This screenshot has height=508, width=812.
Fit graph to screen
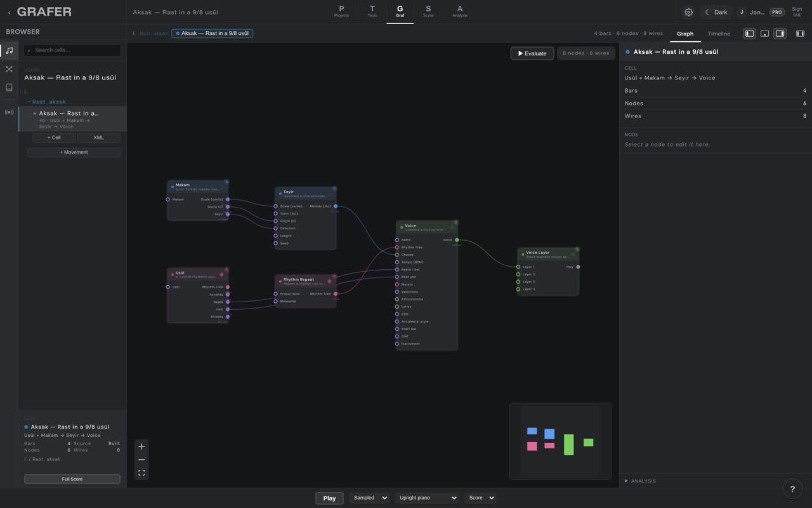coord(141,472)
